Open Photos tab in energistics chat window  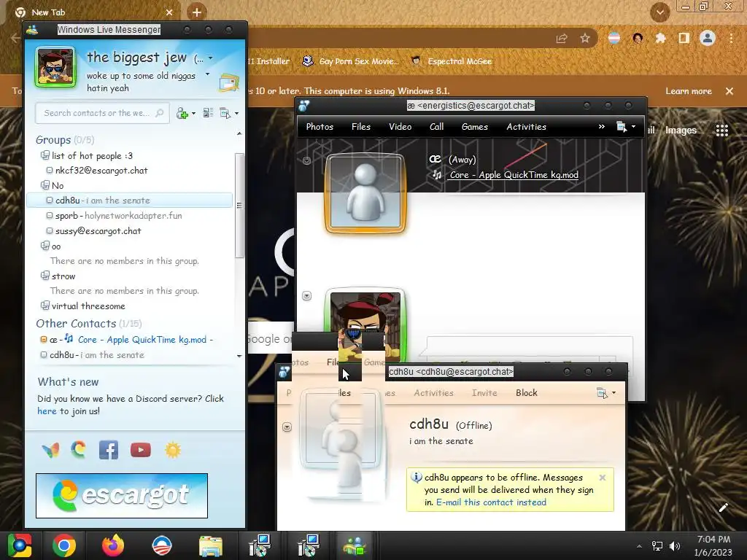click(x=320, y=127)
